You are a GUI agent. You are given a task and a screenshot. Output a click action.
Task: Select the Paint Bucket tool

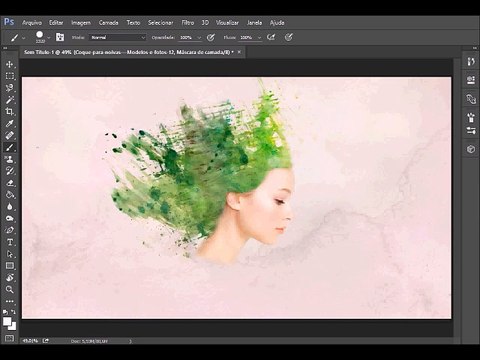click(x=9, y=195)
